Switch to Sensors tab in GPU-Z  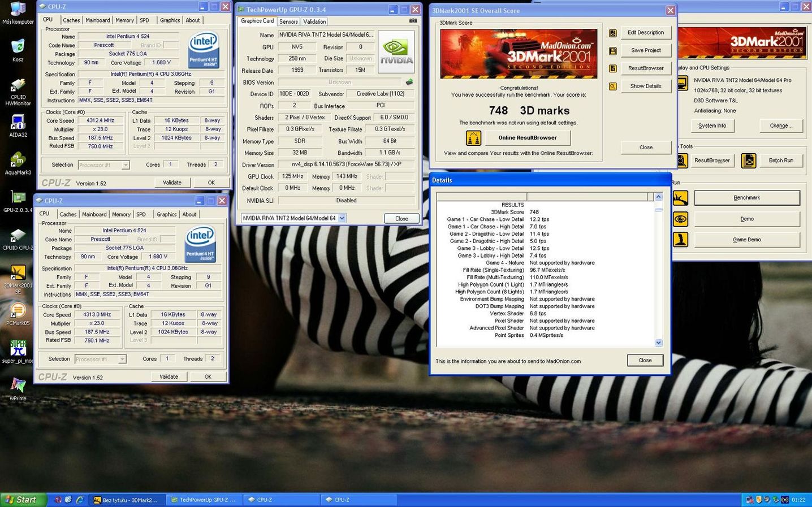[x=288, y=21]
